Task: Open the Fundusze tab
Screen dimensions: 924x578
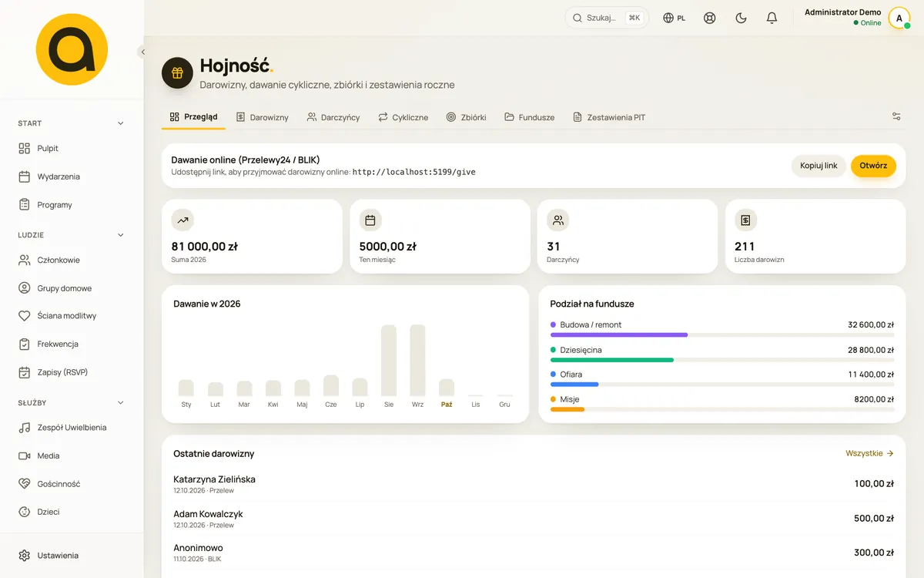Action: tap(530, 117)
